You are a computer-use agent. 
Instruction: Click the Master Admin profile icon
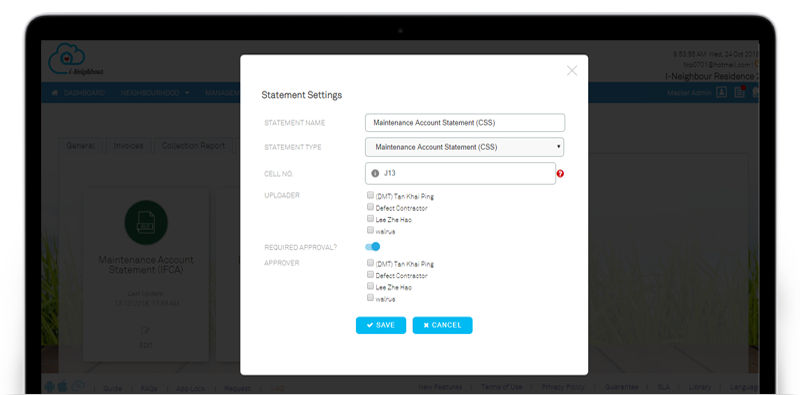(721, 92)
